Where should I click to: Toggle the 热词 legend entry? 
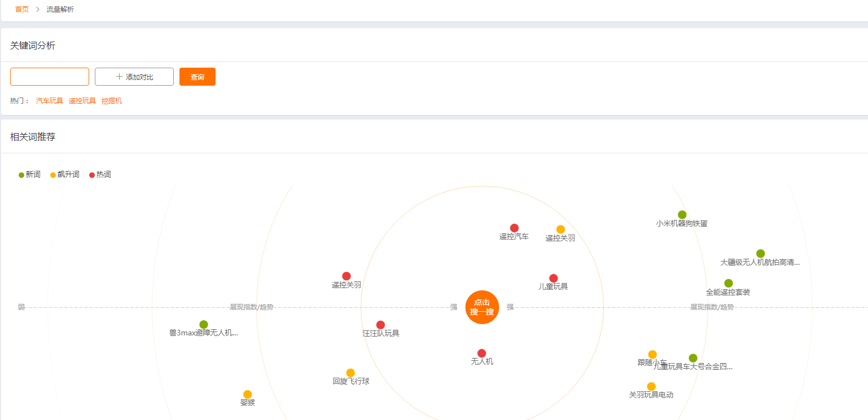pyautogui.click(x=100, y=175)
